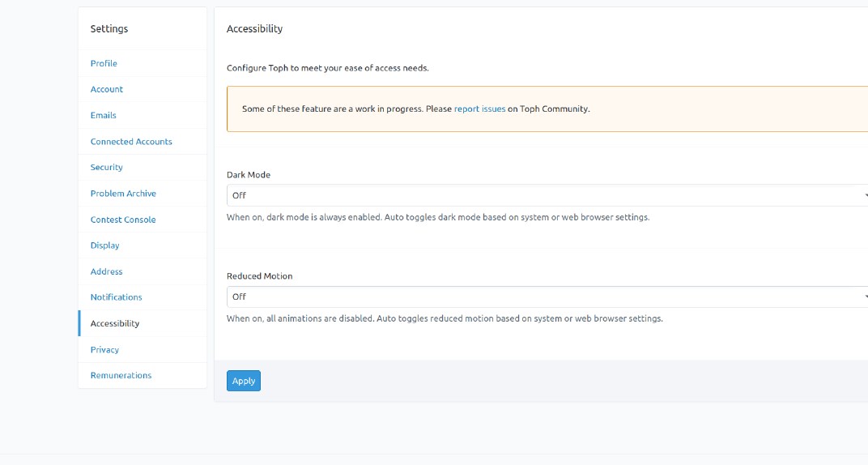Follow the "report issues" link
This screenshot has height=465, width=868.
[479, 109]
